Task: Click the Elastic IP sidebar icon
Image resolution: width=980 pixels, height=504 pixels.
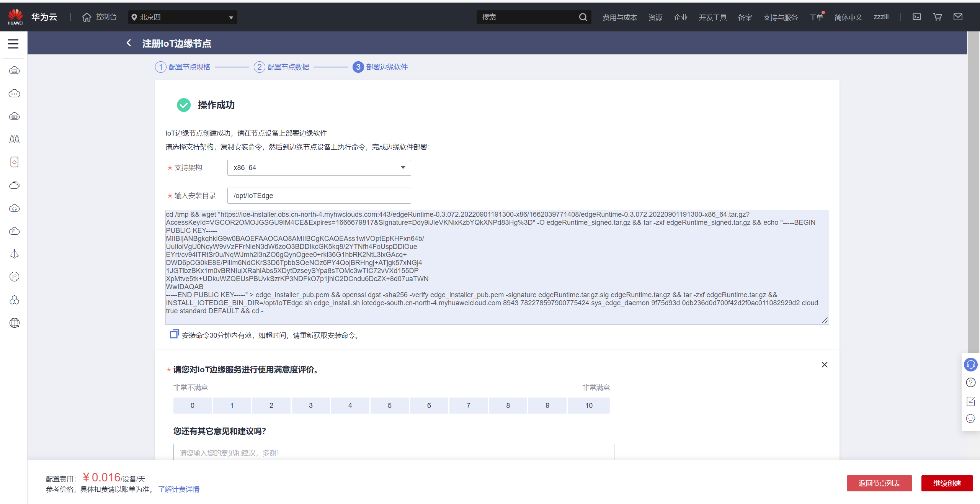Action: [x=15, y=277]
